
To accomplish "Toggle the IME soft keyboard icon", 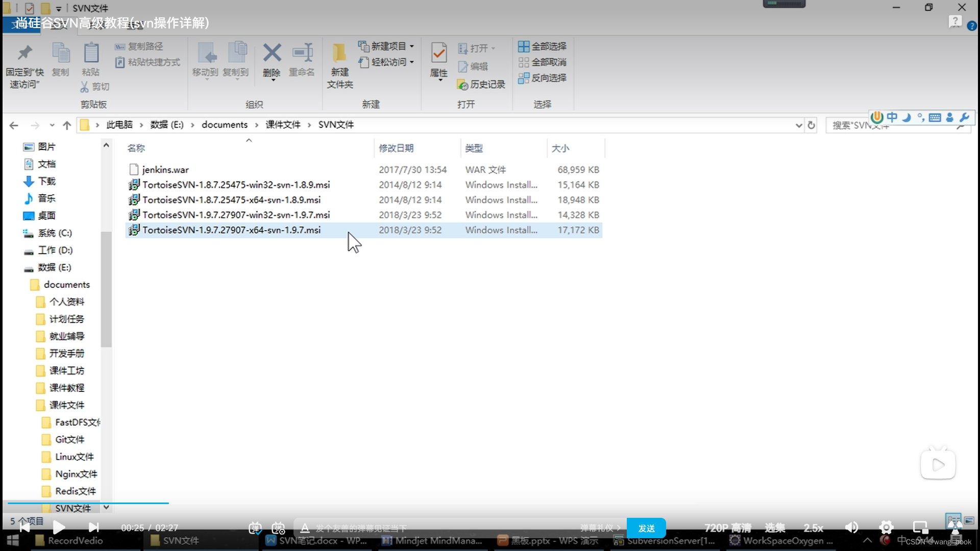I will point(935,117).
